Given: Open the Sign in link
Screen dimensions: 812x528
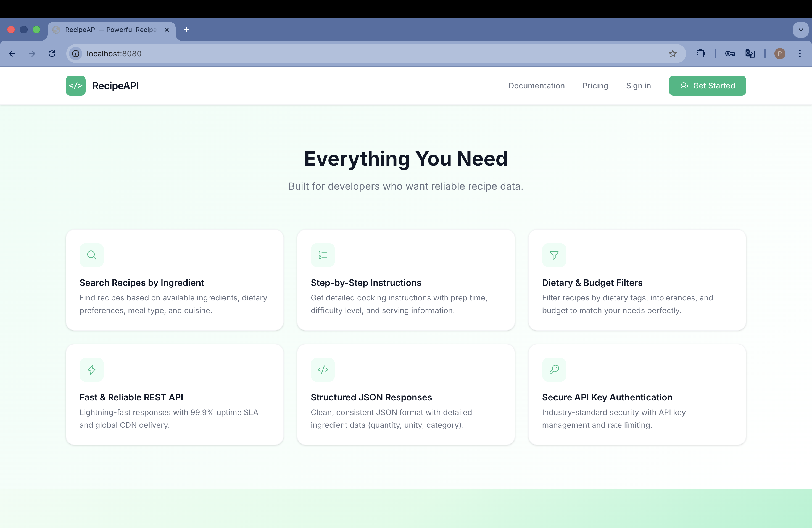Looking at the screenshot, I should click(638, 86).
